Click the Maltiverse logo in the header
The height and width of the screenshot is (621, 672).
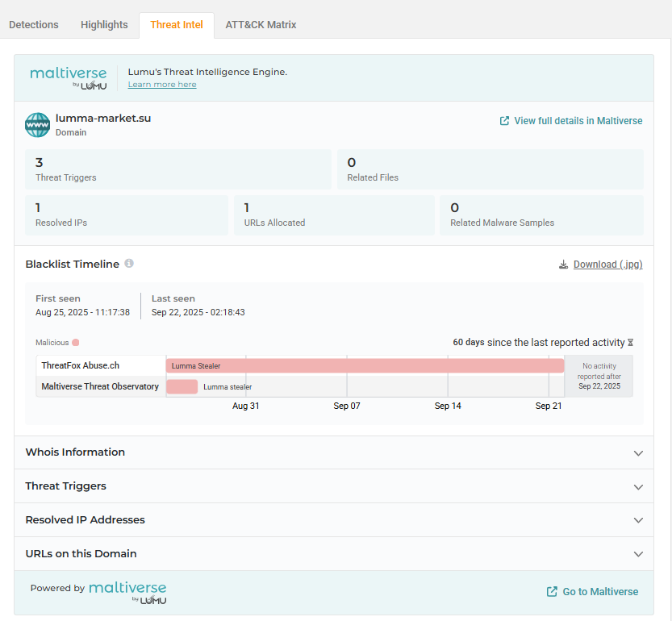pos(69,77)
